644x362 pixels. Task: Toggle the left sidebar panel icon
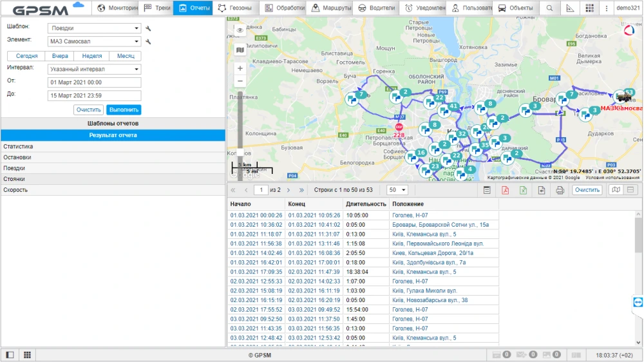click(10, 355)
